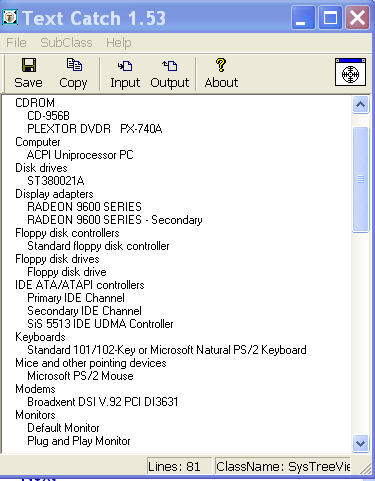Click the crosshair window-target icon
Viewport: 375px width, 481px height.
pyautogui.click(x=350, y=72)
